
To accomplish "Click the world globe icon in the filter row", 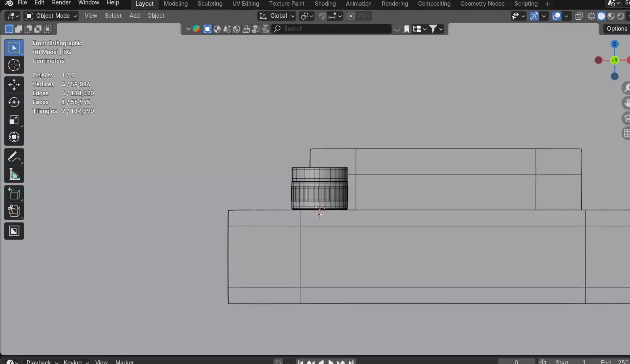I will [237, 29].
